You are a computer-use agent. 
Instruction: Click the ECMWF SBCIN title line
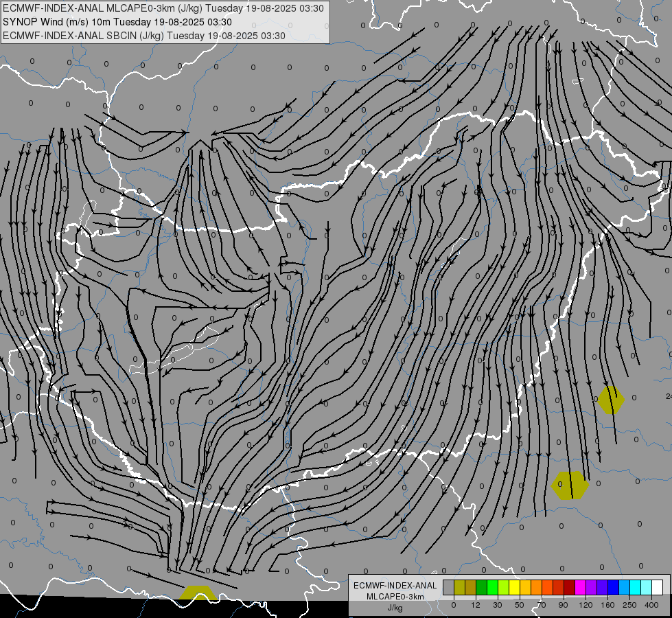tap(144, 36)
